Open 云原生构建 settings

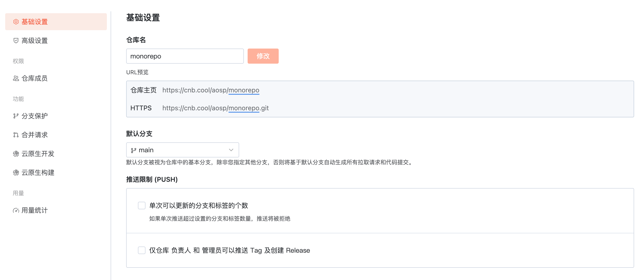56,173
